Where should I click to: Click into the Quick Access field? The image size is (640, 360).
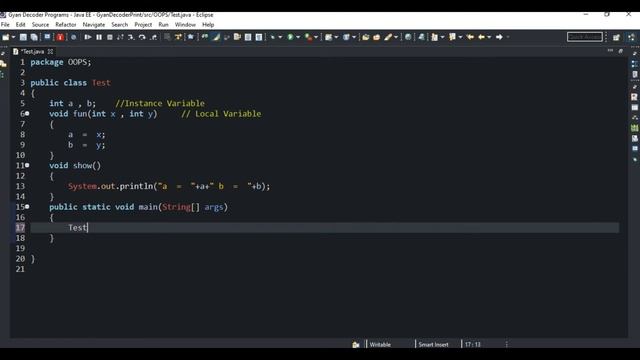click(x=585, y=37)
